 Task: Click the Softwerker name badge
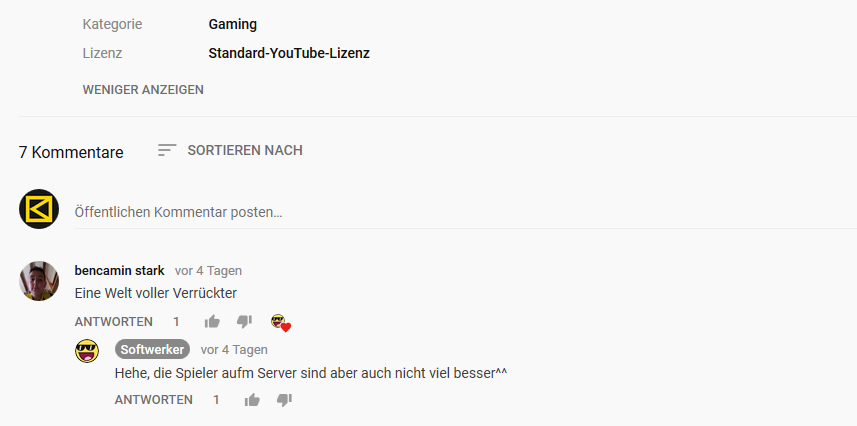[152, 349]
